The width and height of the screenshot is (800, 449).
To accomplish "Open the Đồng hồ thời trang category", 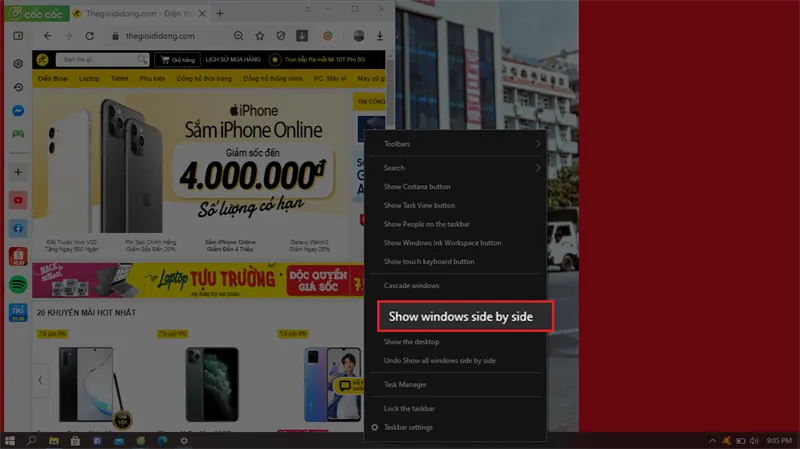I will pyautogui.click(x=204, y=79).
